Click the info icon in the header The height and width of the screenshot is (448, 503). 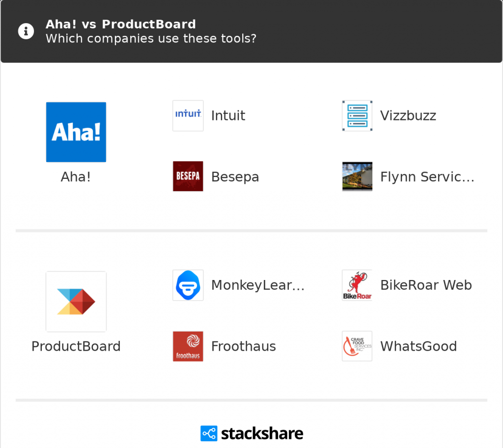(26, 31)
